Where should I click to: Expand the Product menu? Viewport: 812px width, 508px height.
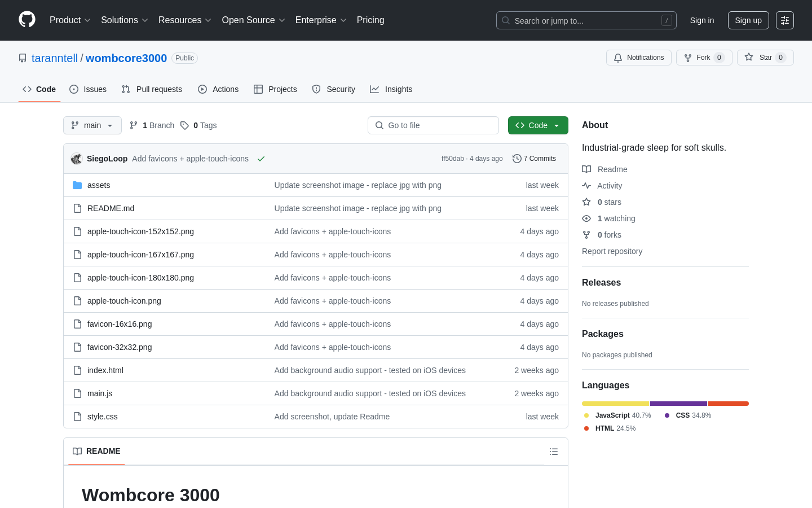click(x=70, y=20)
